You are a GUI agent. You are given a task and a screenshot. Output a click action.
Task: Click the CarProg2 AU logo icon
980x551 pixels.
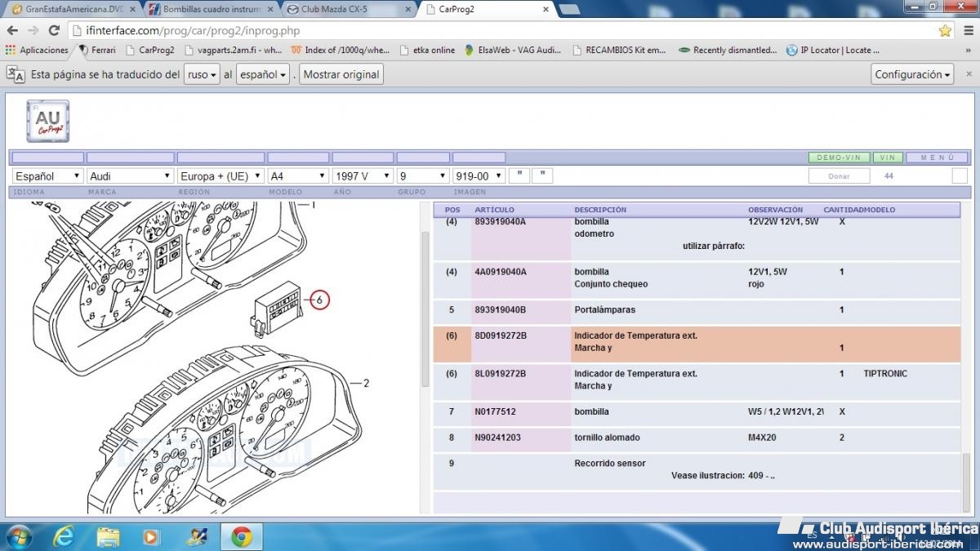[x=48, y=121]
